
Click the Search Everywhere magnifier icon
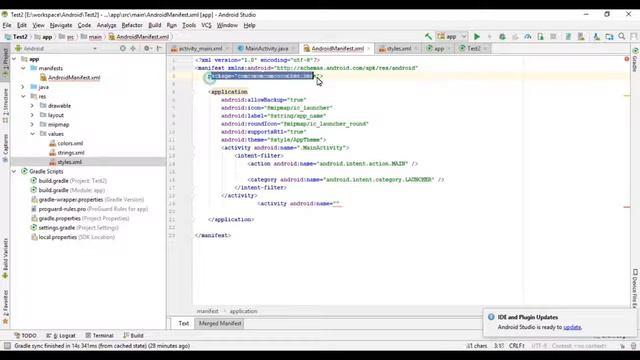click(622, 37)
